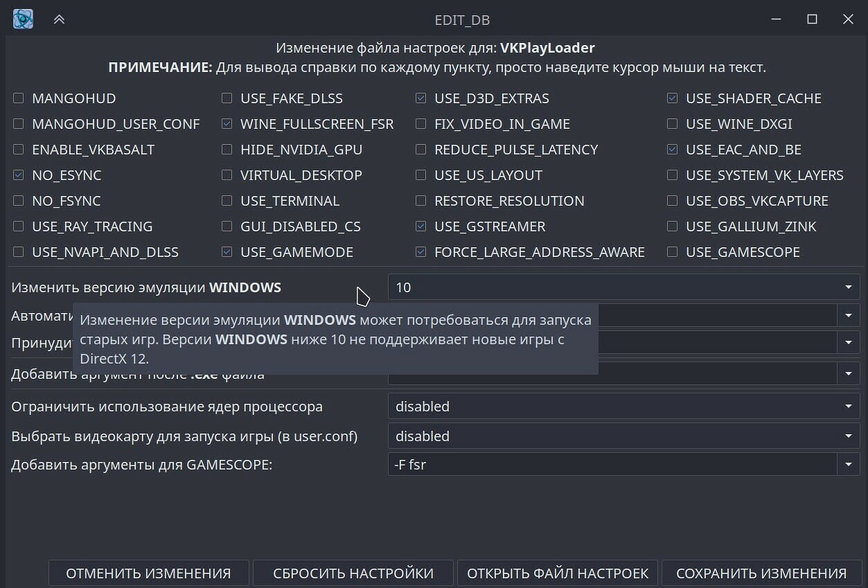Toggle USE_NVAPI_AND_DLSS checkbox
The width and height of the screenshot is (868, 588).
click(x=19, y=252)
